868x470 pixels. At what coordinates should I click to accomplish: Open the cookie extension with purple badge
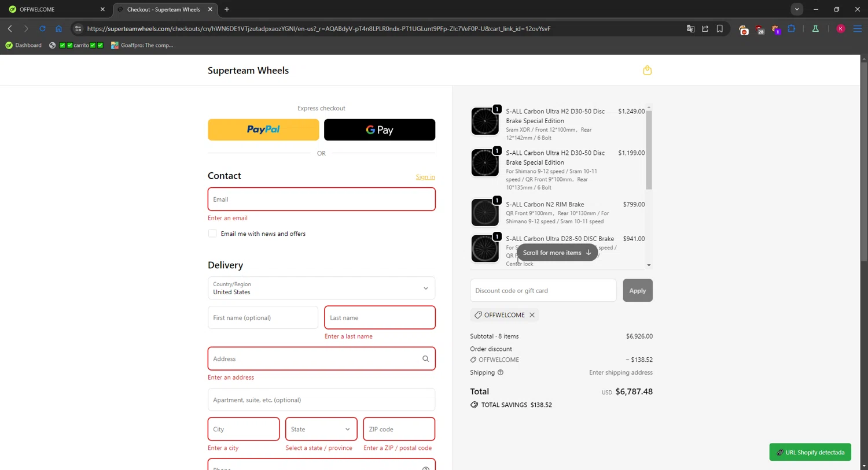point(775,29)
